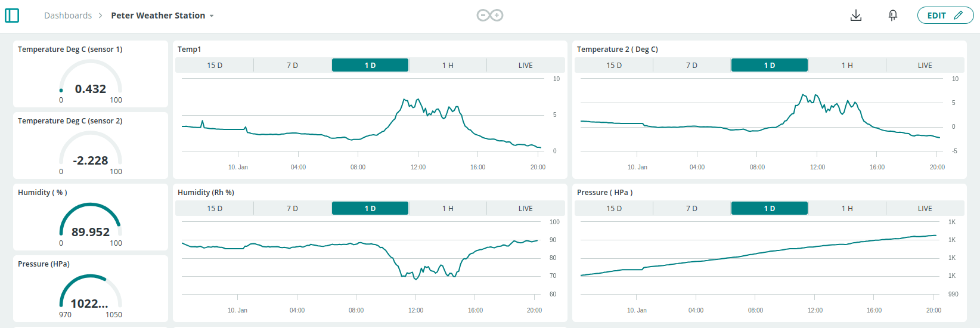Click the Arduino infinity logo
The image size is (980, 328).
pos(489,16)
